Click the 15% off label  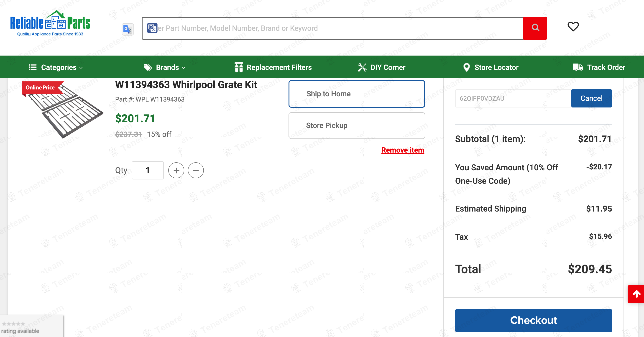coord(159,134)
